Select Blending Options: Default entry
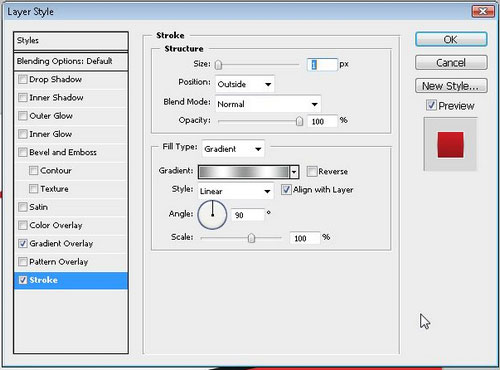This screenshot has height=370, width=500. (x=71, y=61)
